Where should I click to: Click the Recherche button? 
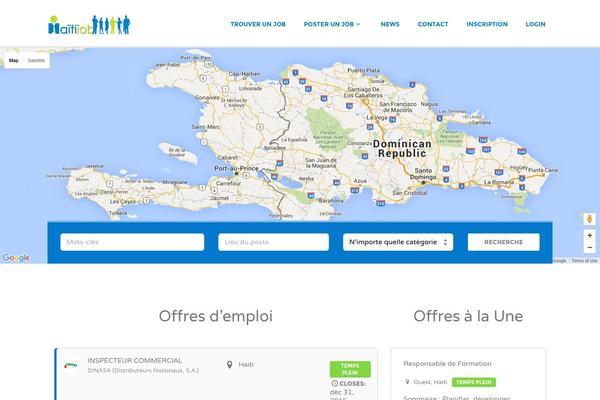point(504,242)
